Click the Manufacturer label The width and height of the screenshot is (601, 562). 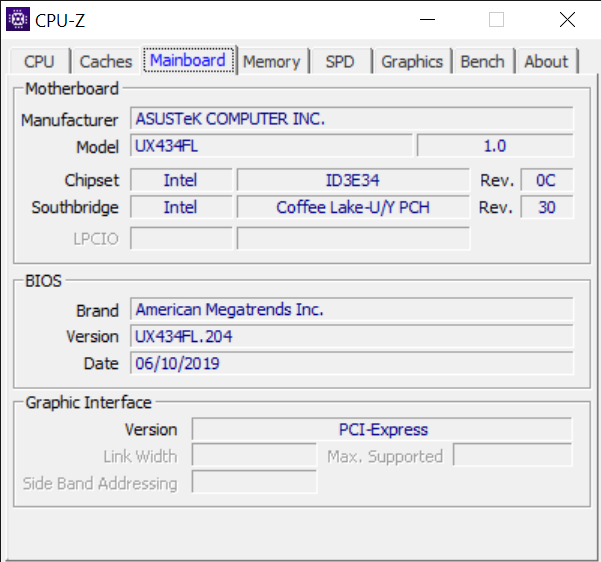69,120
